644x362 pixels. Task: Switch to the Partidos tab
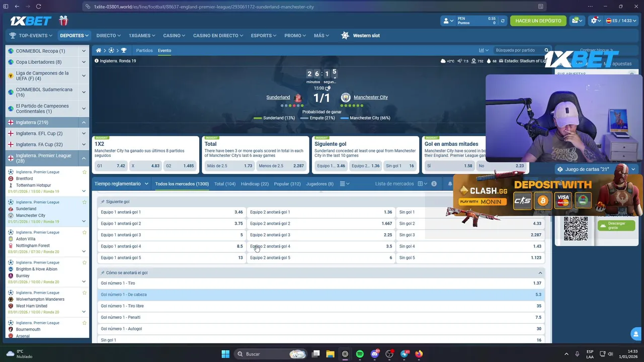point(144,50)
